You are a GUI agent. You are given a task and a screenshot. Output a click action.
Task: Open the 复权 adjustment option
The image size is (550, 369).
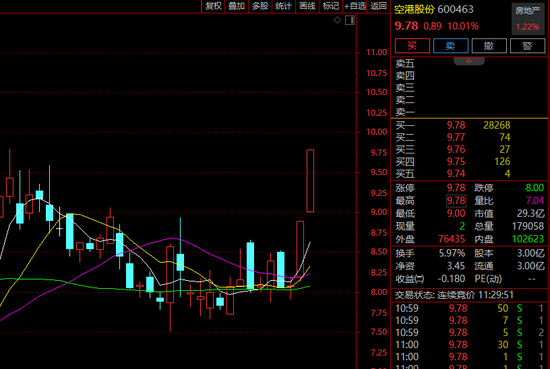pyautogui.click(x=213, y=6)
